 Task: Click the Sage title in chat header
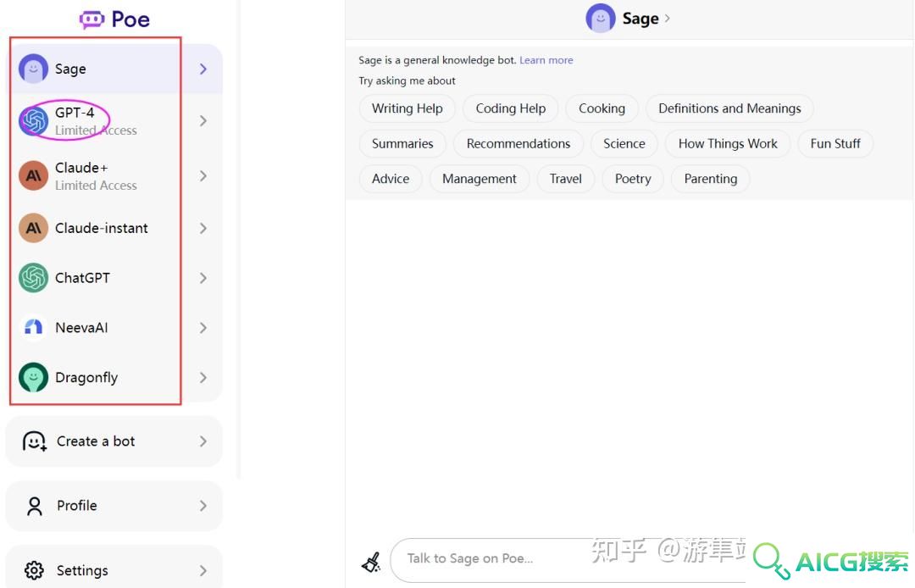pos(640,18)
